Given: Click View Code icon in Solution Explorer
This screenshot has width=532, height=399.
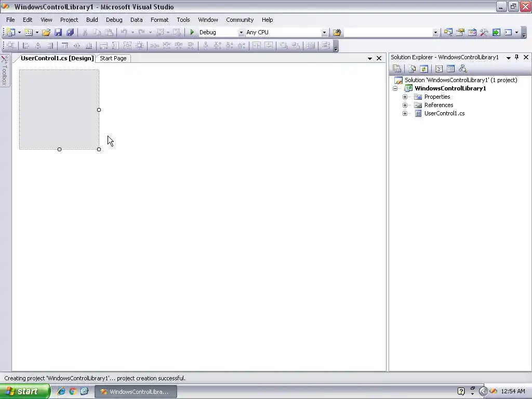Looking at the screenshot, I should pyautogui.click(x=438, y=69).
